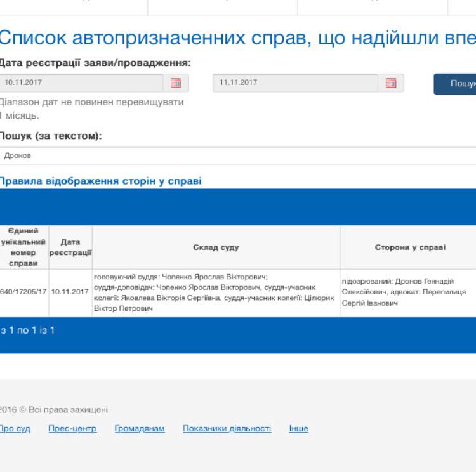The height and width of the screenshot is (472, 476).
Task: Open the Інше footer link
Action: 299,429
